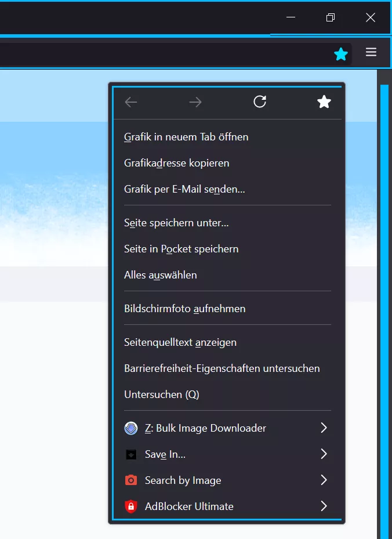Expand the Search by Image submenu chevron

pos(324,480)
